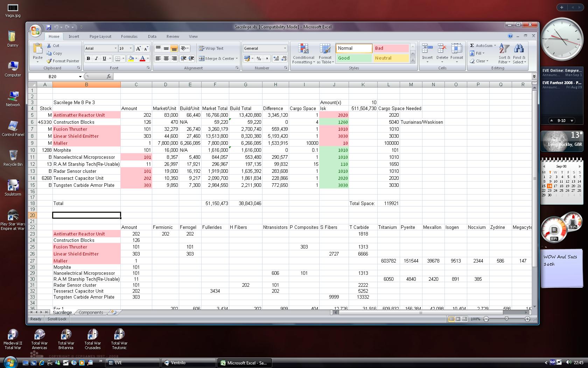This screenshot has width=588, height=368.
Task: Open the round Office Button menu
Action: [35, 30]
